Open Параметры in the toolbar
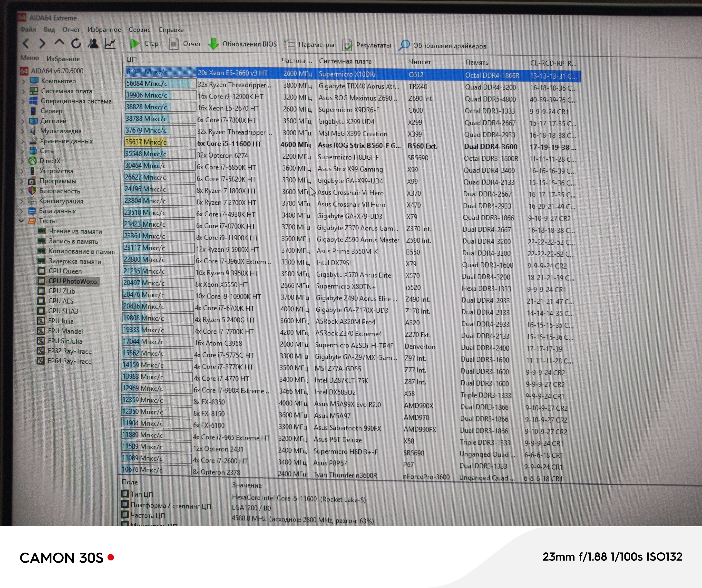This screenshot has width=702, height=588. (x=309, y=44)
